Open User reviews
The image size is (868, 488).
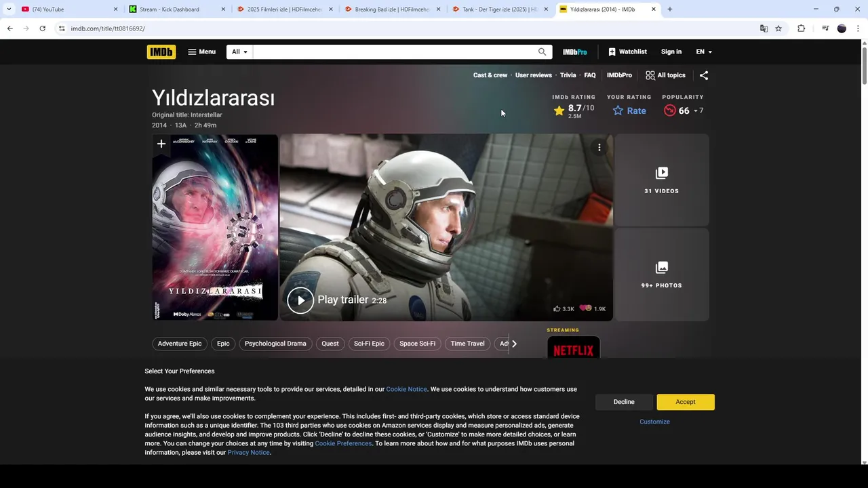[534, 75]
